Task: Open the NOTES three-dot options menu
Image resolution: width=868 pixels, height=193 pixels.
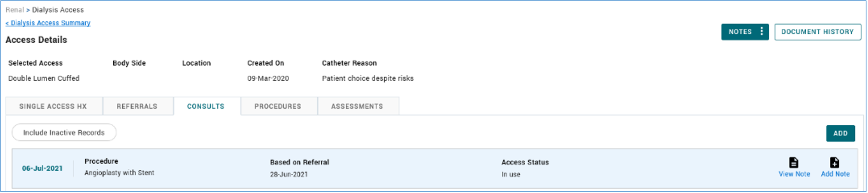Action: (762, 32)
